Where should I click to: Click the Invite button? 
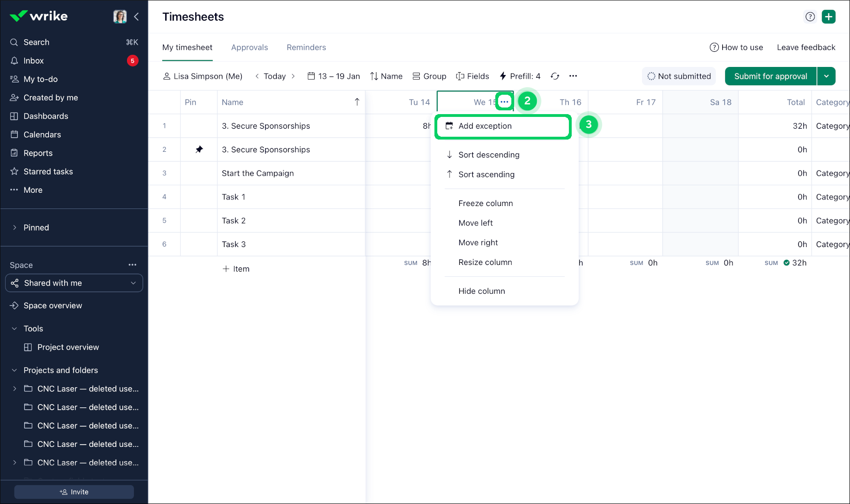(74, 492)
